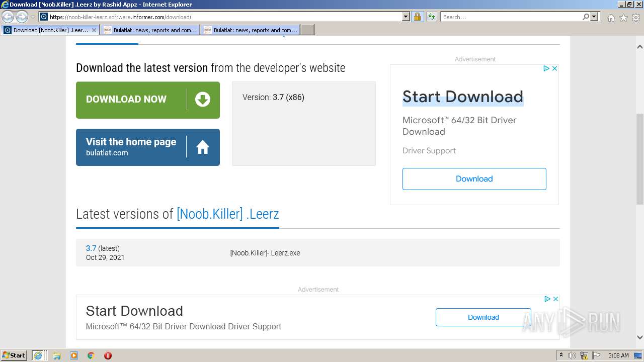Focus the address bar URL field
Viewport: 644px width, 362px height.
coord(225,17)
